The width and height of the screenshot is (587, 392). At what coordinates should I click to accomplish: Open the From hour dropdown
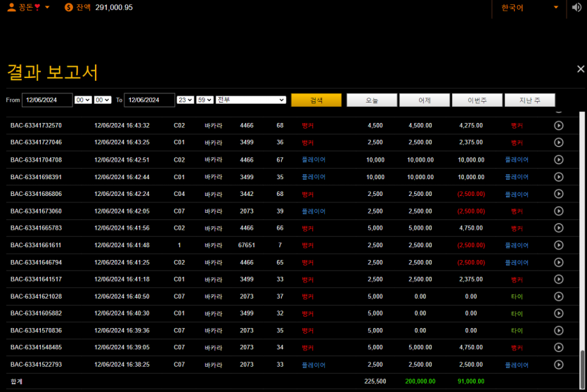coord(83,100)
